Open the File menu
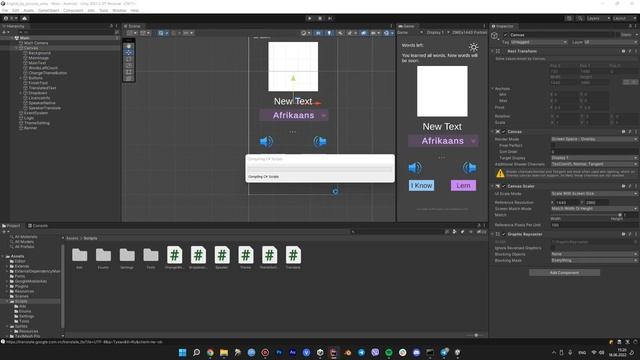The width and height of the screenshot is (640, 360). coord(5,10)
